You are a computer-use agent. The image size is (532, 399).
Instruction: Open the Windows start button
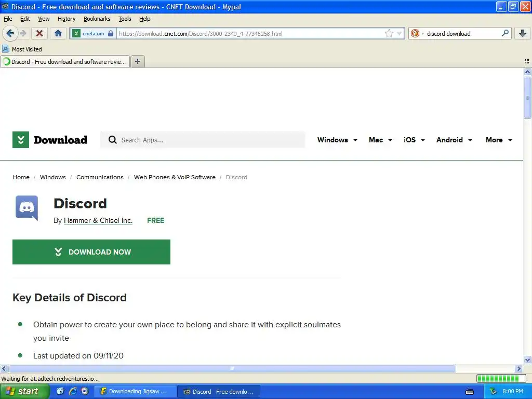point(24,391)
